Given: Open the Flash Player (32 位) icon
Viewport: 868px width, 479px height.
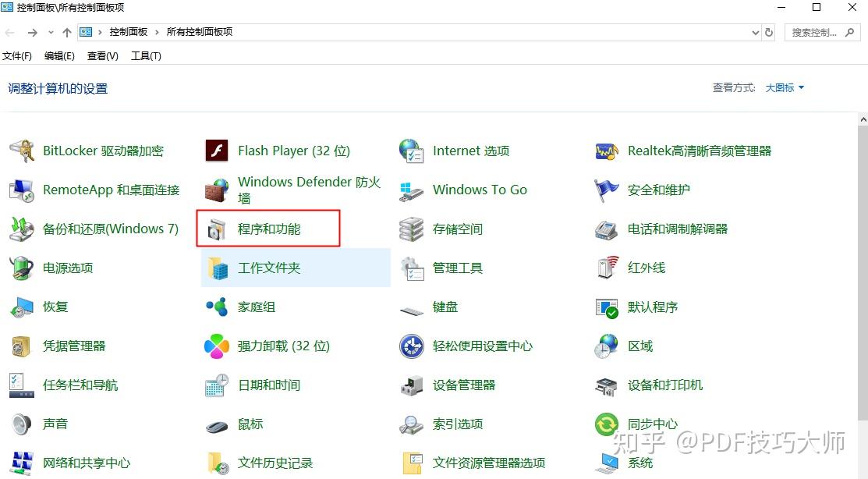Looking at the screenshot, I should (x=217, y=151).
